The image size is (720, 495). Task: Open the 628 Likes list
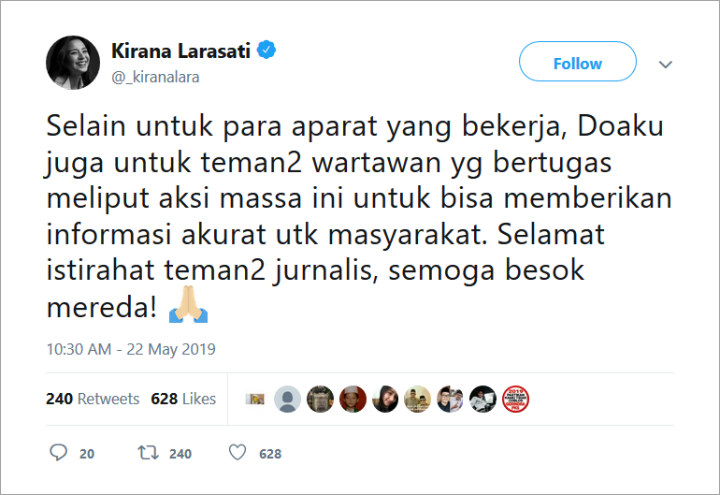[x=183, y=399]
